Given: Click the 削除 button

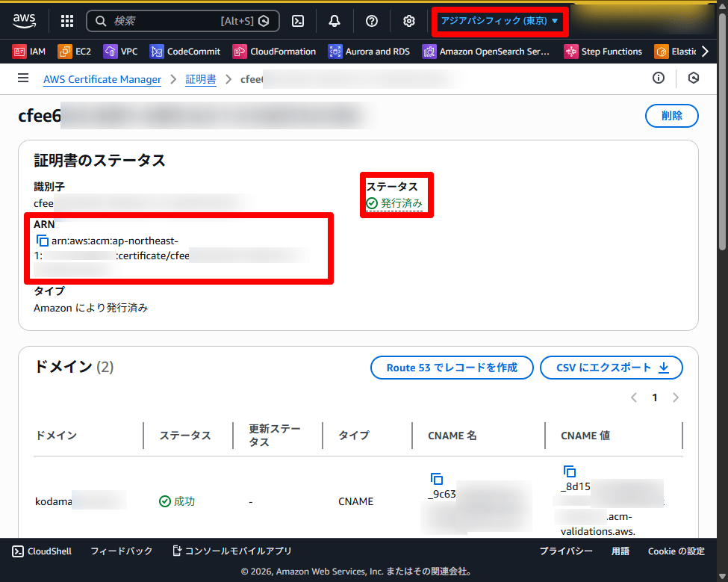Looking at the screenshot, I should point(671,116).
